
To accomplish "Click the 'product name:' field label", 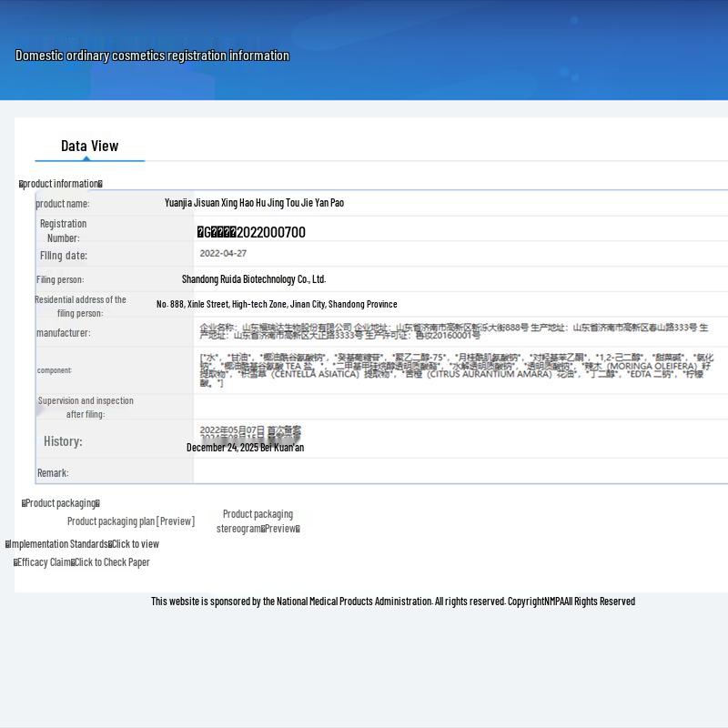I will pyautogui.click(x=63, y=204).
